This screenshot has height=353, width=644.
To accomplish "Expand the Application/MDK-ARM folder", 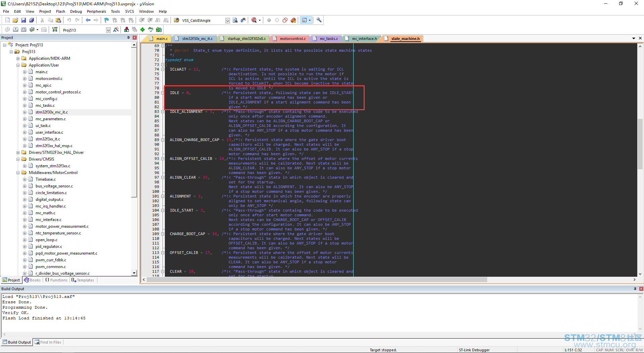I will pyautogui.click(x=18, y=58).
